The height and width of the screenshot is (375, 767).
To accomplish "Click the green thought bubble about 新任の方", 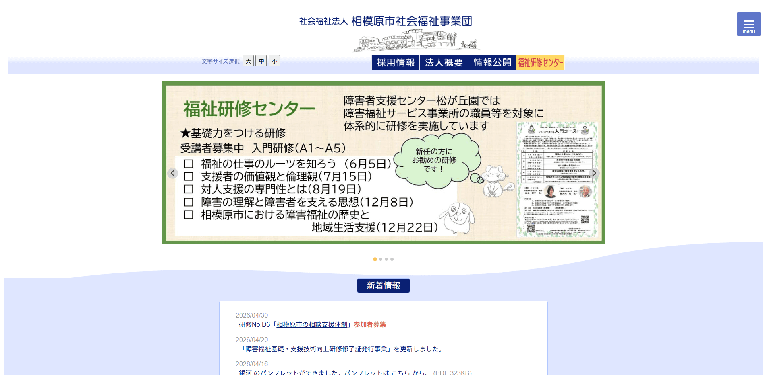I will click(x=437, y=161).
